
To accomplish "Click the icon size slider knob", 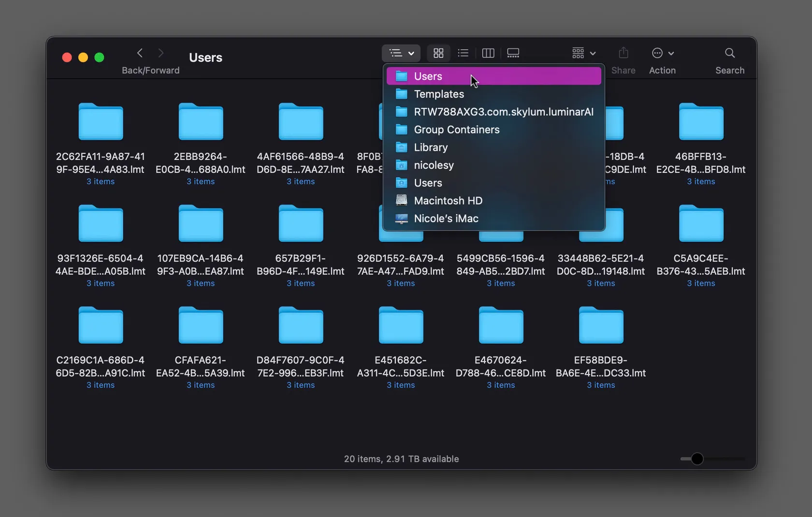I will click(696, 458).
